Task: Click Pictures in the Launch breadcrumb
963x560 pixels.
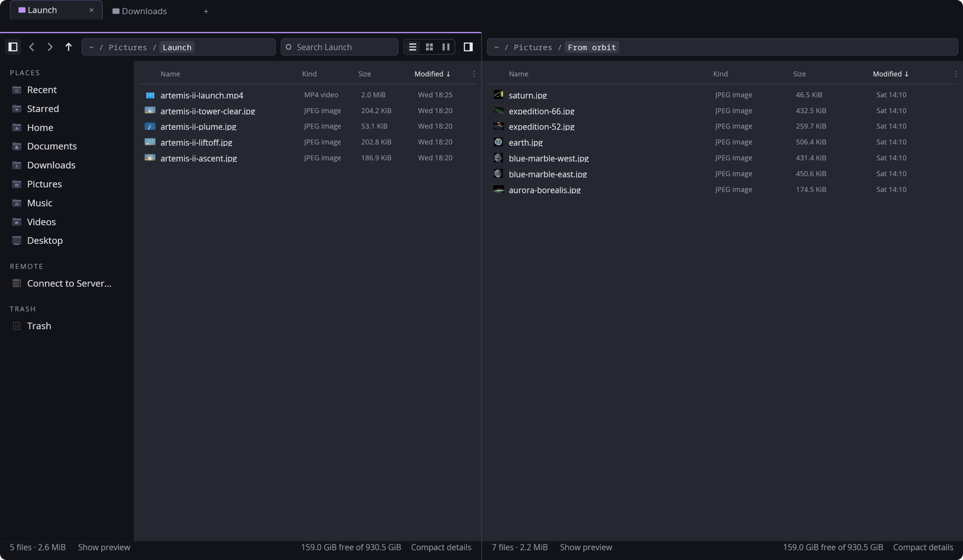Action: 128,48
